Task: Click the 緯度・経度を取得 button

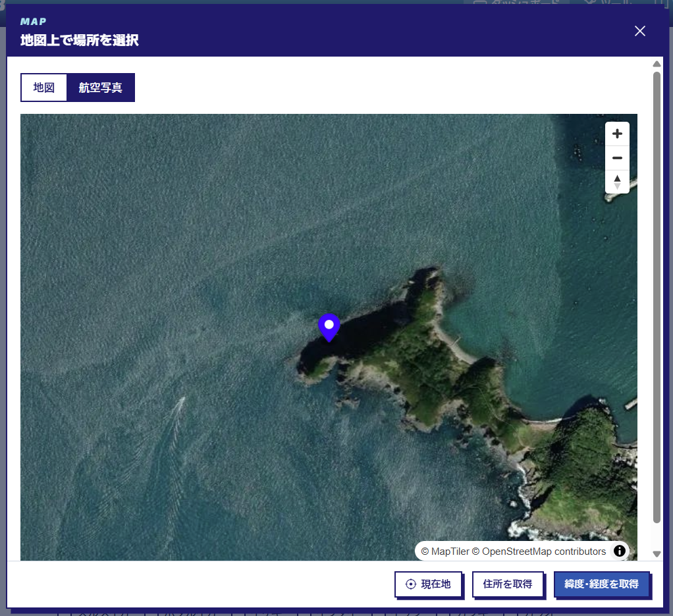Action: pos(601,584)
